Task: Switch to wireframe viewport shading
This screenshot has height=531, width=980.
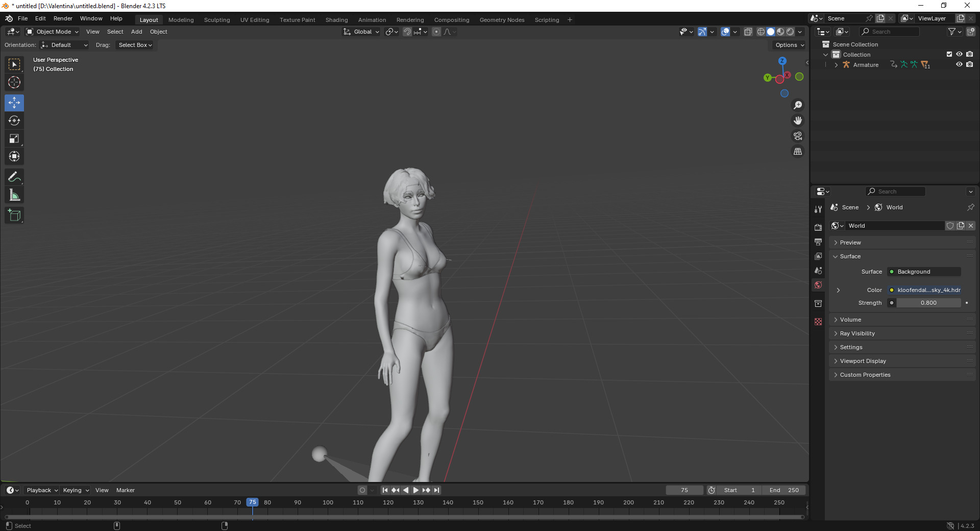Action: 761,32
